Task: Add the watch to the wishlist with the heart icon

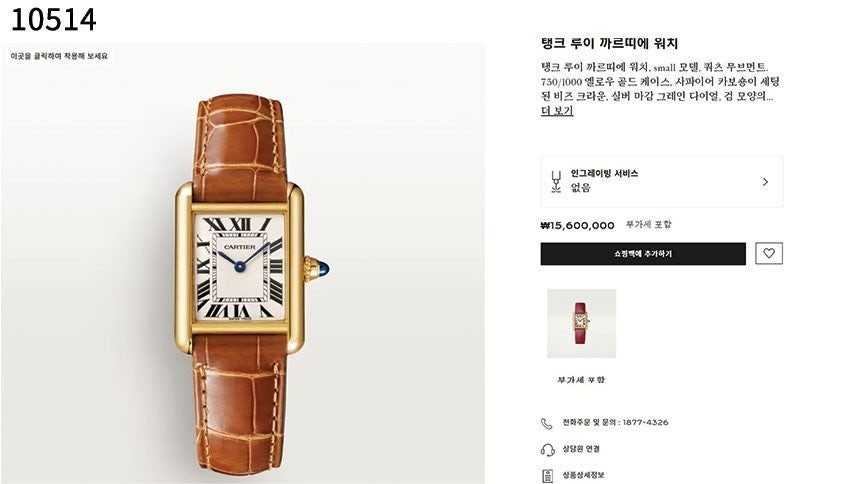Action: [768, 254]
